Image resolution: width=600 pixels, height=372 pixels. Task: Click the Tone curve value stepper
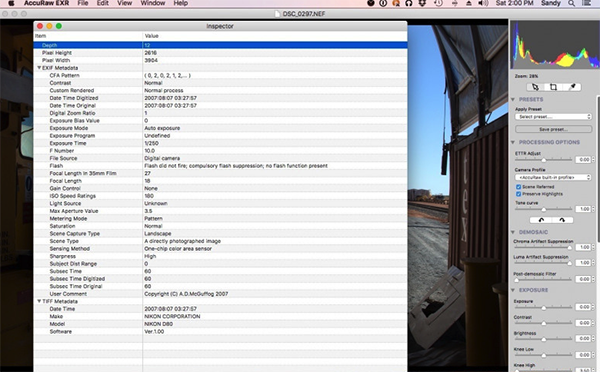pos(593,209)
